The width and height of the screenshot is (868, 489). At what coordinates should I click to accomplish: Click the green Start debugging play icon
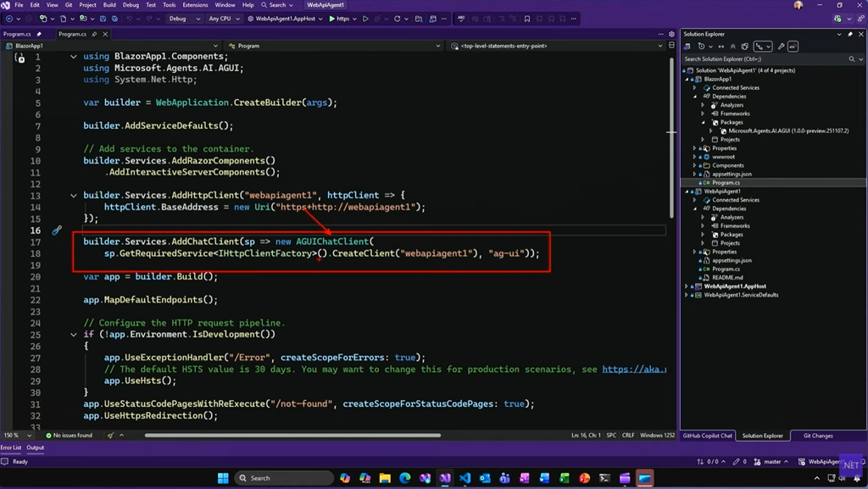(332, 19)
